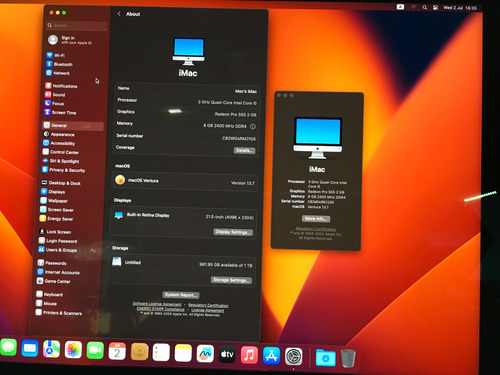The height and width of the screenshot is (375, 500).
Task: Open Lock Screen settings
Action: (x=55, y=232)
